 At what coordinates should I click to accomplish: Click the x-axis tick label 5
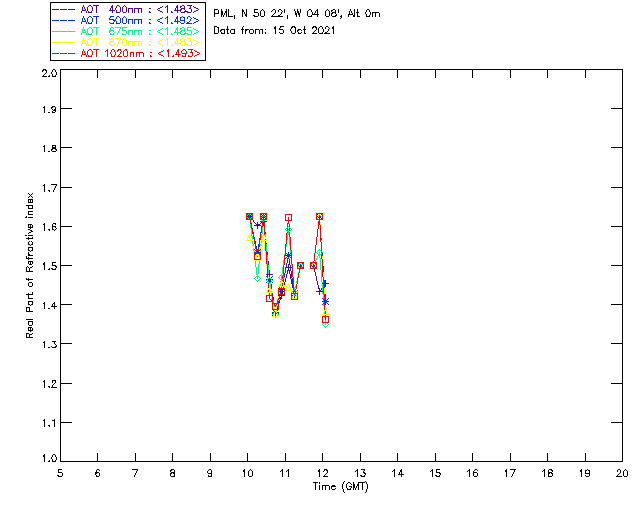pyautogui.click(x=60, y=472)
